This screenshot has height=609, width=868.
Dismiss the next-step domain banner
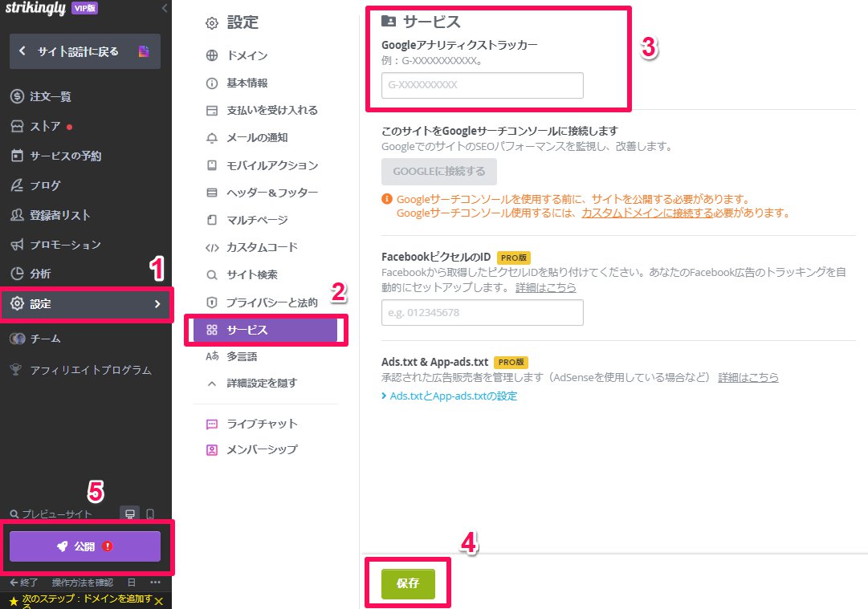click(x=159, y=601)
